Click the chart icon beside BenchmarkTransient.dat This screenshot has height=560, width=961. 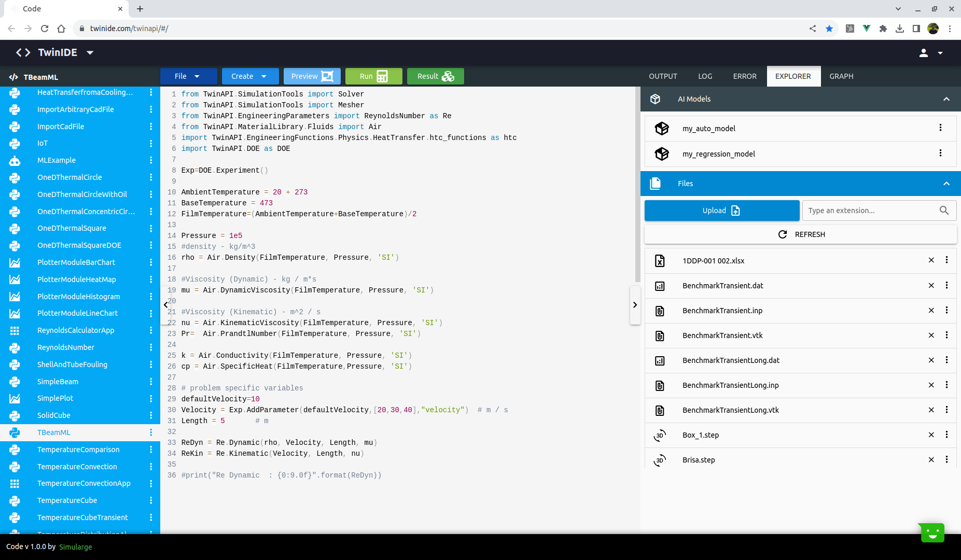point(660,286)
